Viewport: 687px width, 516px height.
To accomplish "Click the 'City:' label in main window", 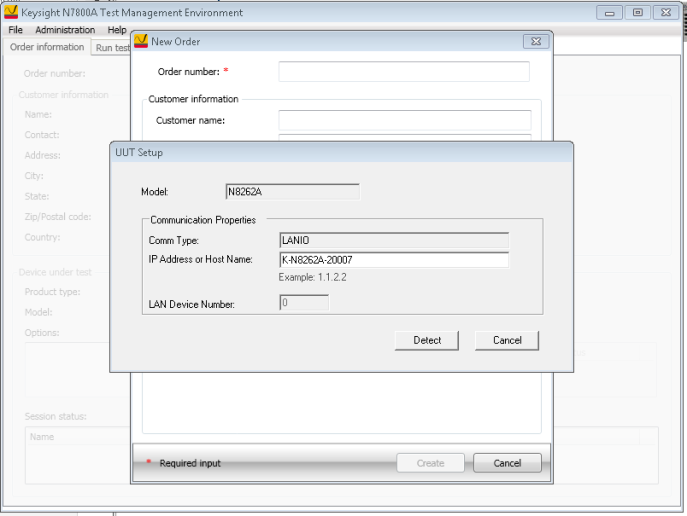I will point(34,176).
